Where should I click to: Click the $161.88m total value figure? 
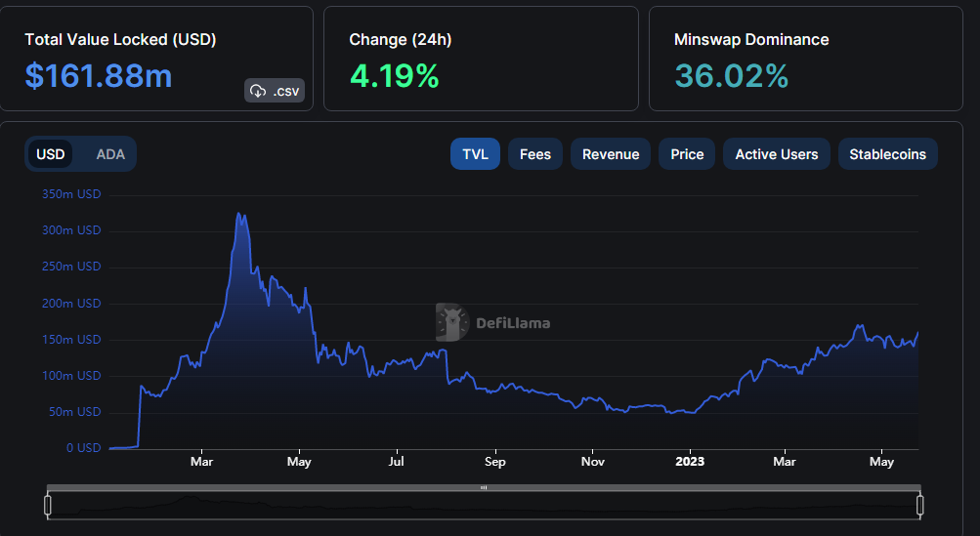98,76
